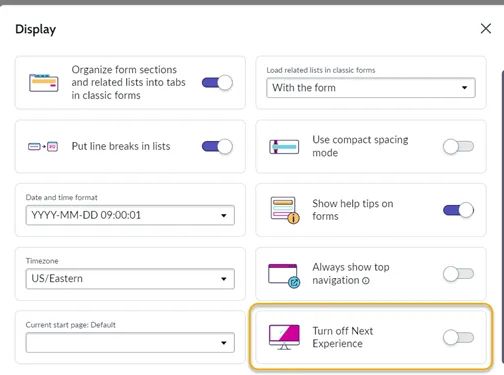Click 'Timezone' label text
The image size is (504, 375).
(42, 261)
